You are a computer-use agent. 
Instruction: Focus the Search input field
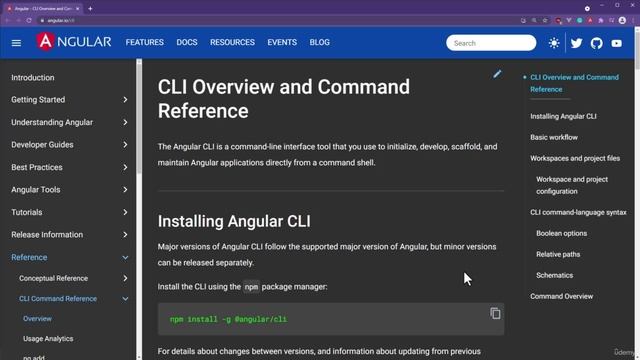coord(491,43)
